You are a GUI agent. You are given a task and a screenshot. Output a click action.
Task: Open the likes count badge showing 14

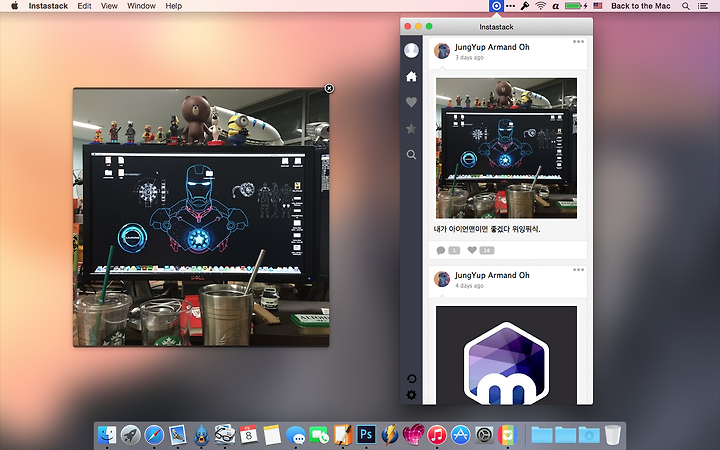(x=487, y=250)
